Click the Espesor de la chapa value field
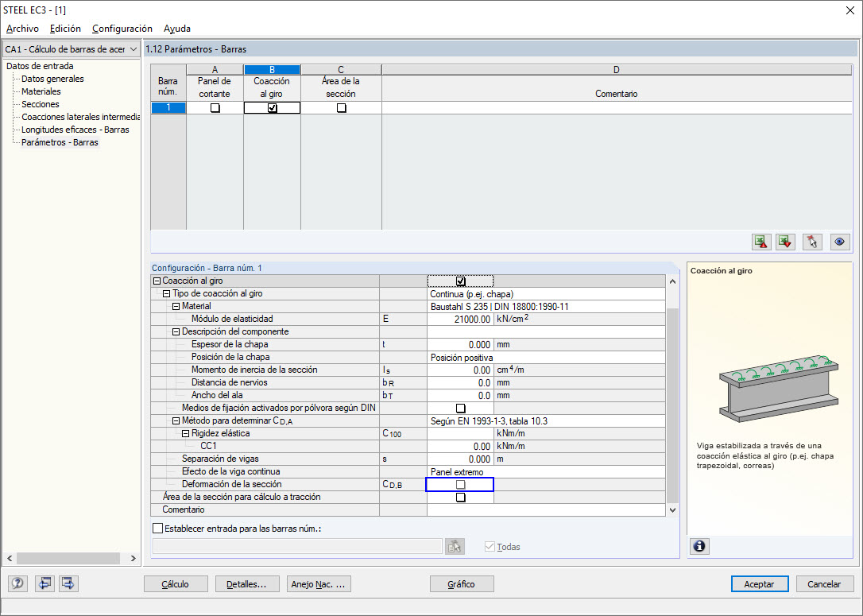The width and height of the screenshot is (863, 616). pos(460,345)
